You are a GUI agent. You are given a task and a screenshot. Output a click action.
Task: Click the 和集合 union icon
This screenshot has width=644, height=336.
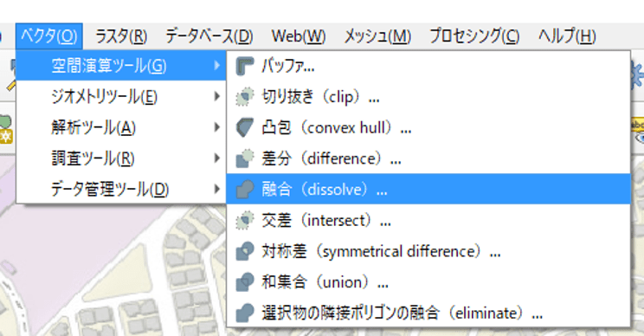click(245, 281)
